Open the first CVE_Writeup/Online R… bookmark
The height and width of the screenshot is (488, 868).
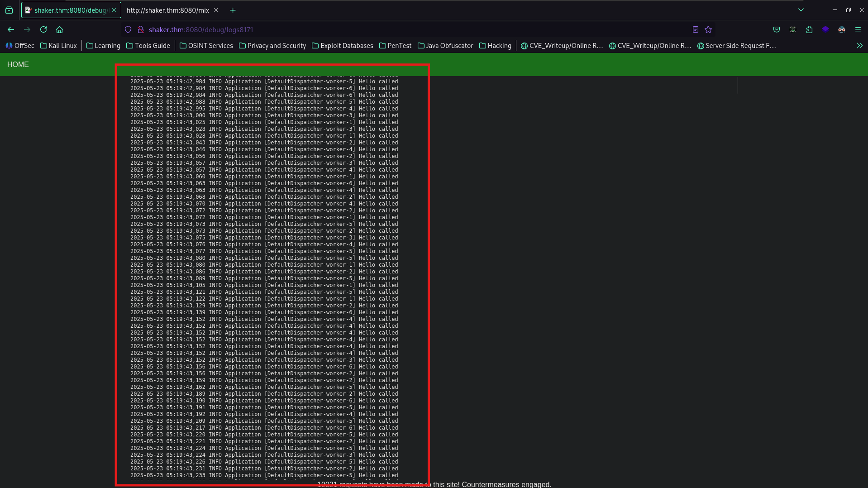pyautogui.click(x=562, y=46)
